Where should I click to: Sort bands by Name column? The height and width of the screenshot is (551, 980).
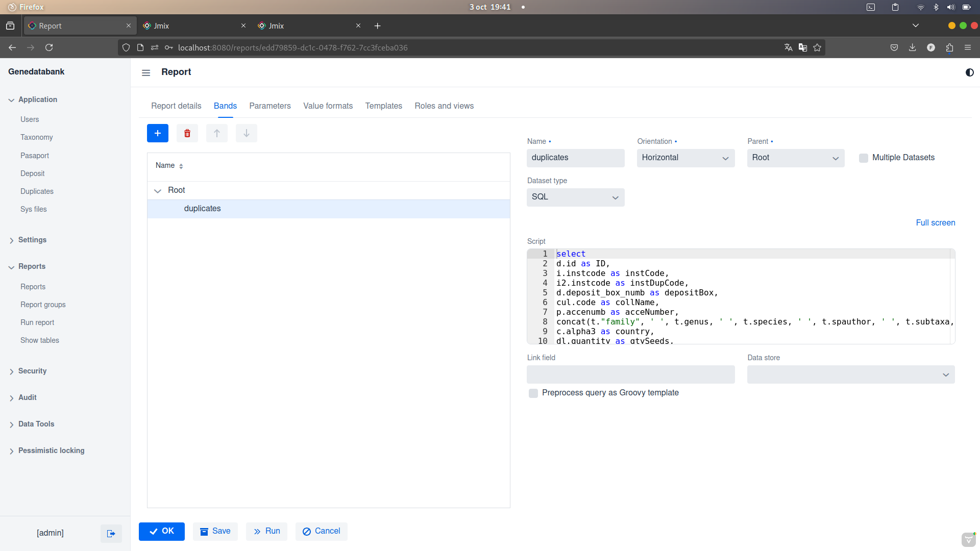169,165
